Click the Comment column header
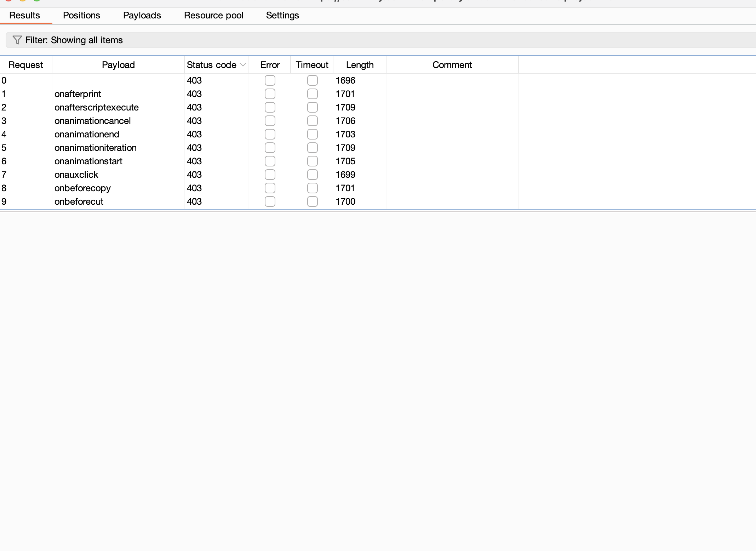Viewport: 756px width, 551px height. (452, 65)
